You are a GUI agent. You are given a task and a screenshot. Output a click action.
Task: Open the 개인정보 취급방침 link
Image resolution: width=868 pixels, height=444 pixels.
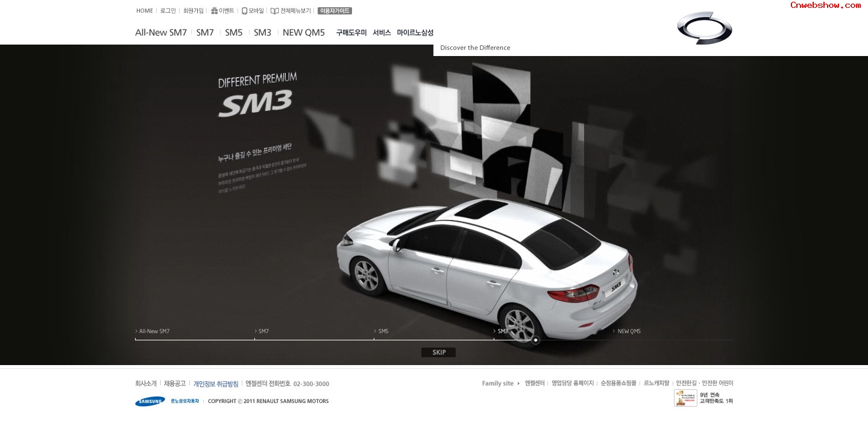[x=216, y=384]
